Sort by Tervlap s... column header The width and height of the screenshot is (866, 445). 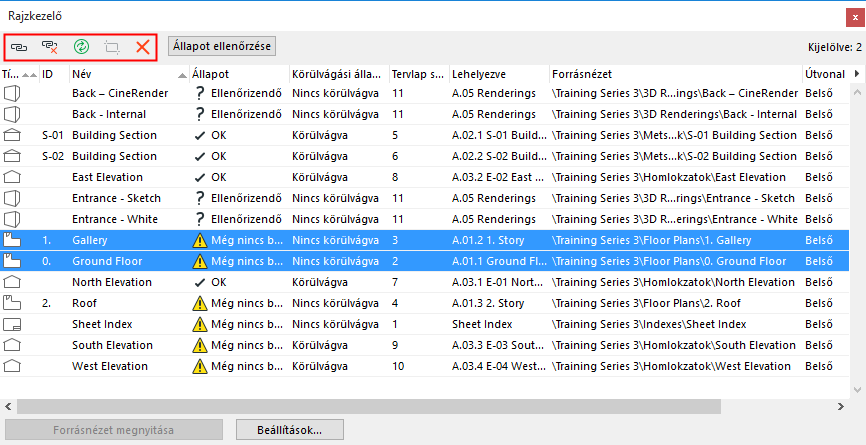[419, 74]
